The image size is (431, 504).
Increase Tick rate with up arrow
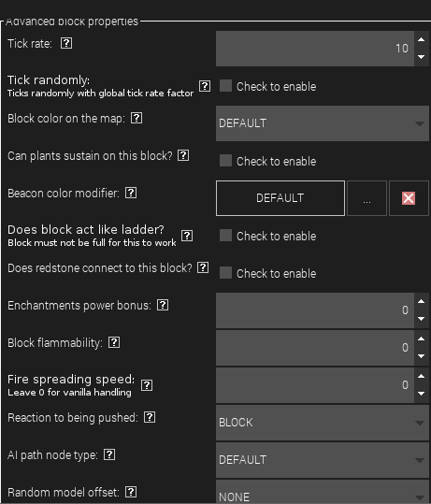click(422, 40)
